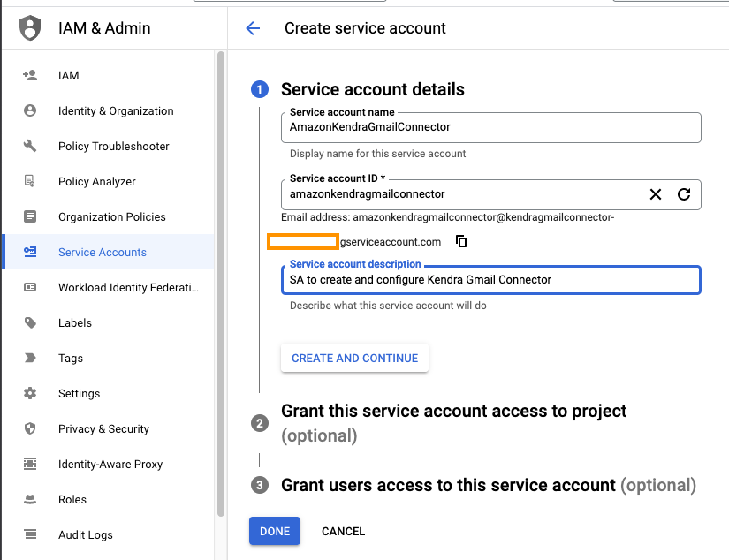The width and height of the screenshot is (729, 560).
Task: Clear the Service account ID field with X
Action: tap(656, 194)
